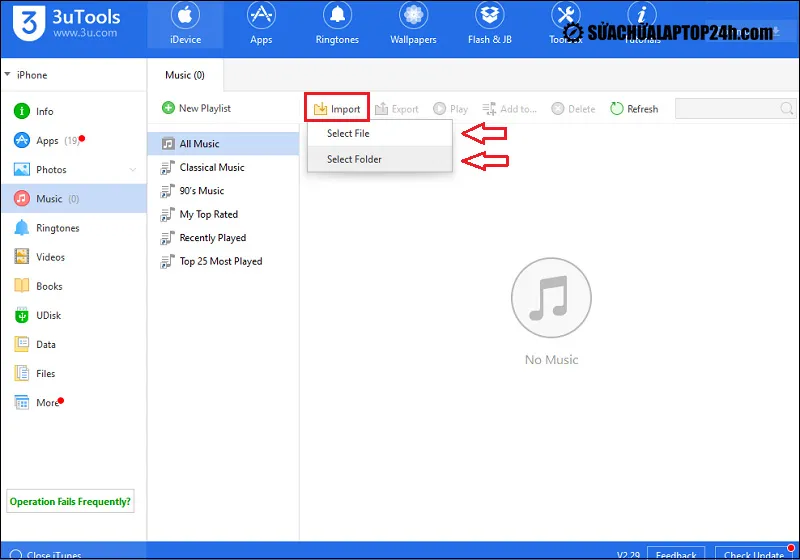Open Videos in the left sidebar

tap(50, 257)
